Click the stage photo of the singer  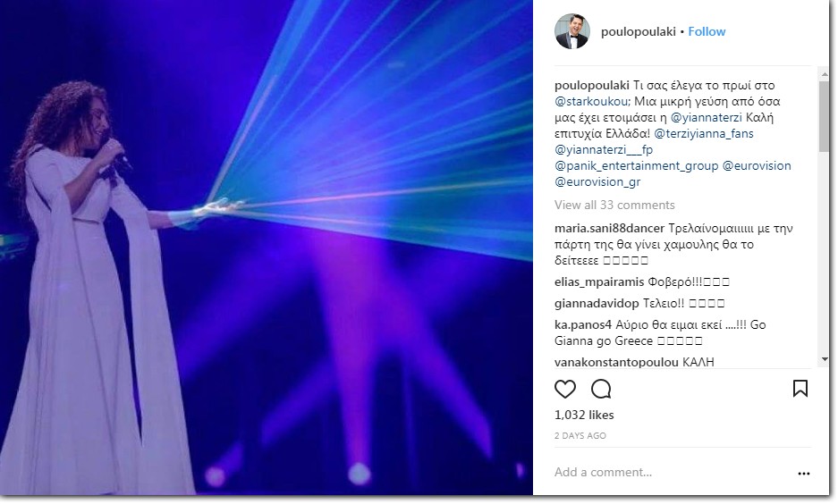pos(267,248)
